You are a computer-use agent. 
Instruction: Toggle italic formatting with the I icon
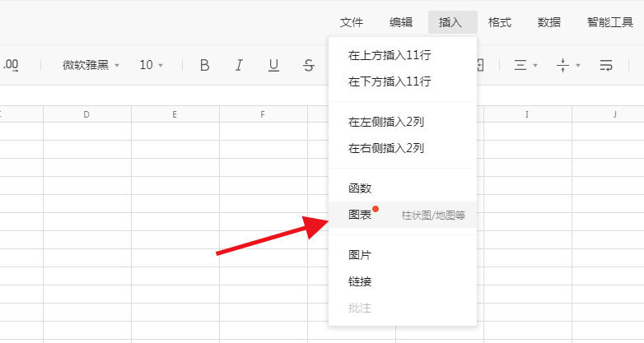point(239,65)
